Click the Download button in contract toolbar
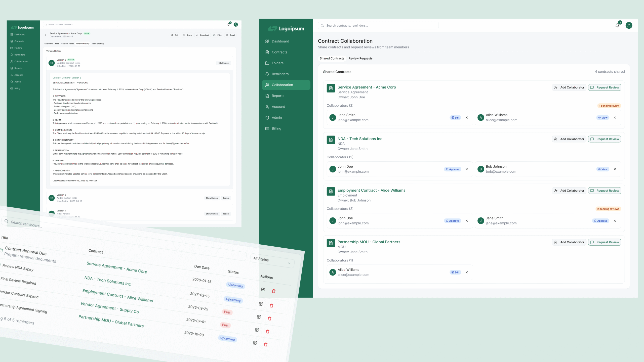Screen dimensions: 644x362 pos(203,35)
